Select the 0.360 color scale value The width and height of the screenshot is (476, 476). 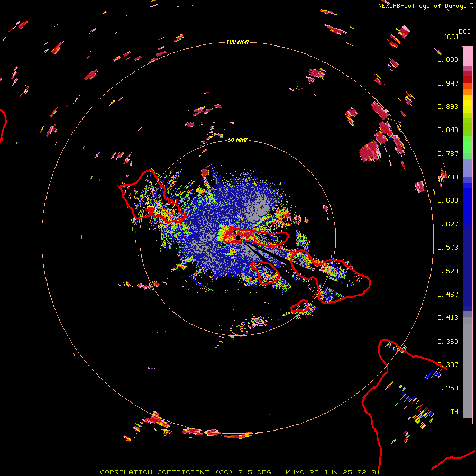point(448,342)
